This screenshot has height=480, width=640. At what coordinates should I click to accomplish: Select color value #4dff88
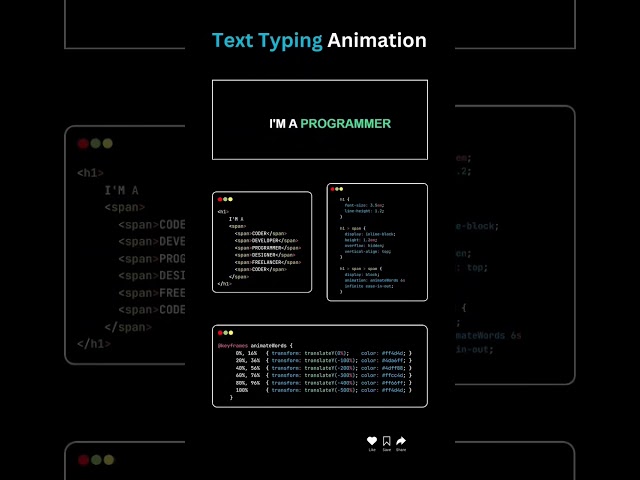point(393,368)
